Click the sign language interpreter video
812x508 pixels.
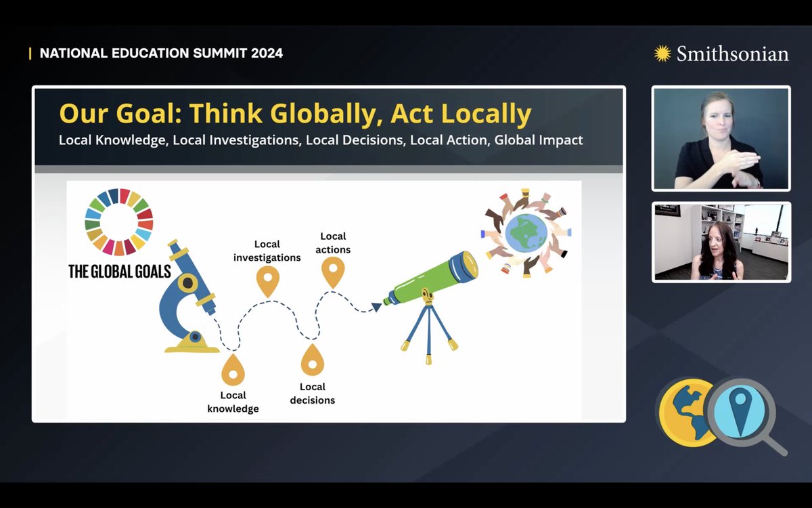coord(721,138)
